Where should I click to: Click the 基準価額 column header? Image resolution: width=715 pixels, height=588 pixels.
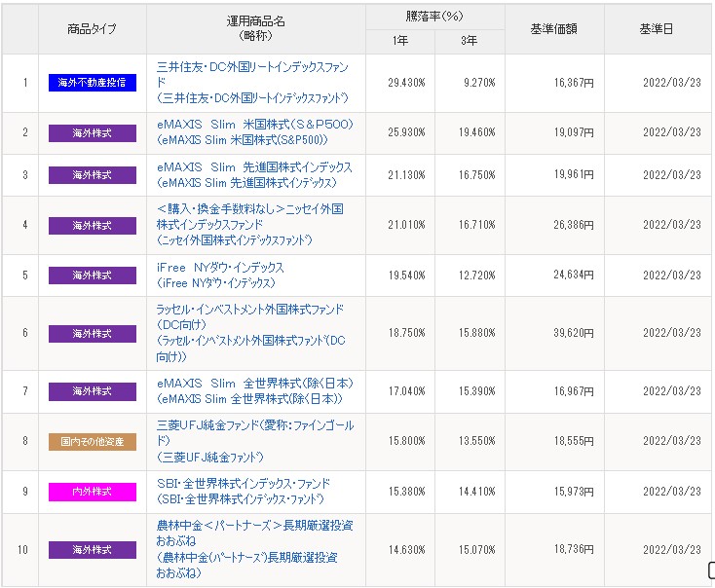554,29
